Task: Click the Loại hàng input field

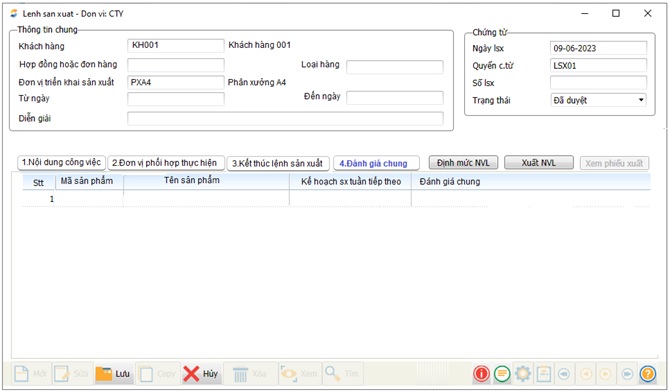Action: pyautogui.click(x=394, y=67)
